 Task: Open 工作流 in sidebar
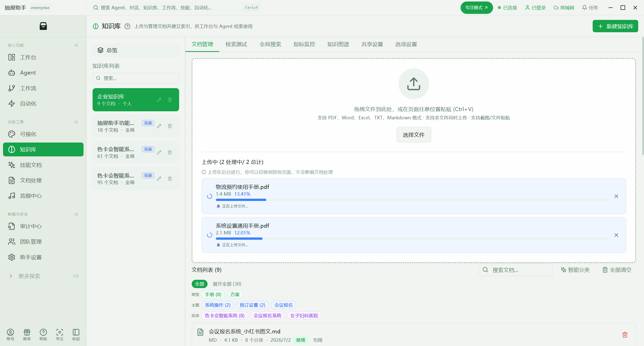pyautogui.click(x=43, y=88)
